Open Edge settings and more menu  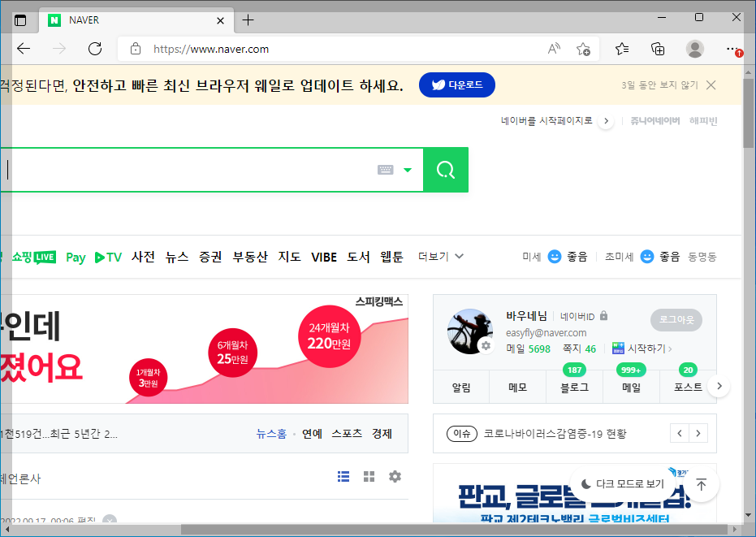tap(732, 49)
